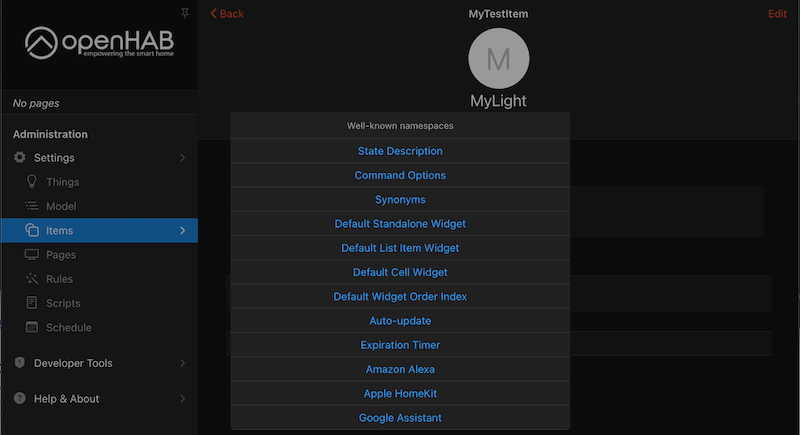This screenshot has height=435, width=800.
Task: Click the Scripts document icon
Action: point(32,303)
